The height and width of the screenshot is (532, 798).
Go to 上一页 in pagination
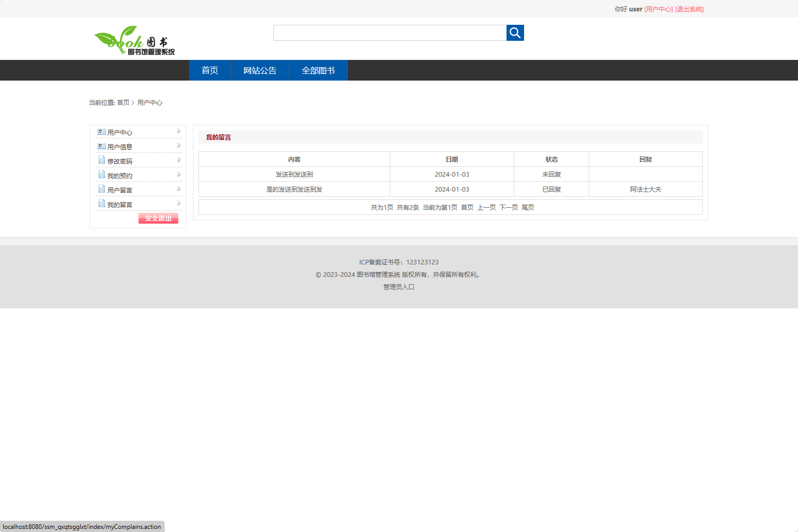[x=486, y=208]
